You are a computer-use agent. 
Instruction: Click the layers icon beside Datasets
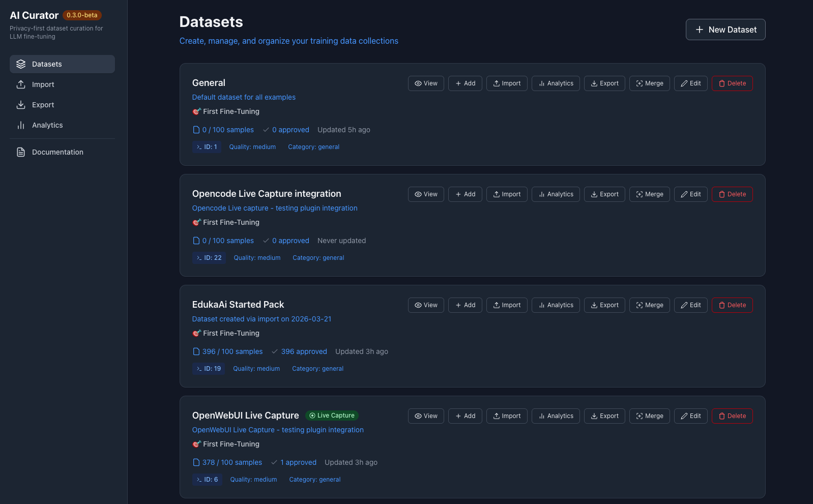[x=21, y=64]
